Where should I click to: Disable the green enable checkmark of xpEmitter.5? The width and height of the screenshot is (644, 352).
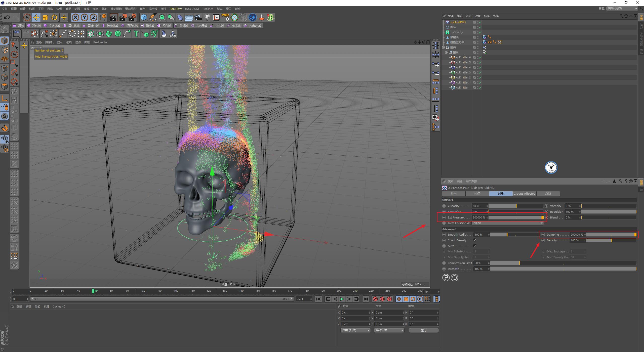[479, 62]
